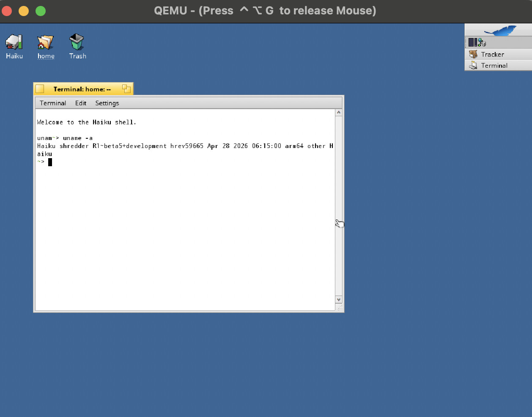Image resolution: width=532 pixels, height=417 pixels.
Task: Click the scrollbar down arrow
Action: 338,299
